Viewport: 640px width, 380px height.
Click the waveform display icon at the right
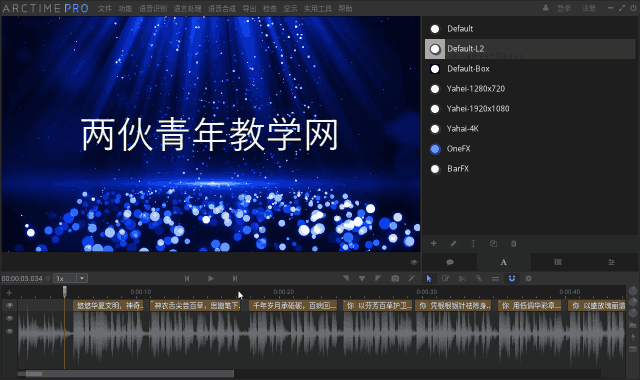point(633,324)
